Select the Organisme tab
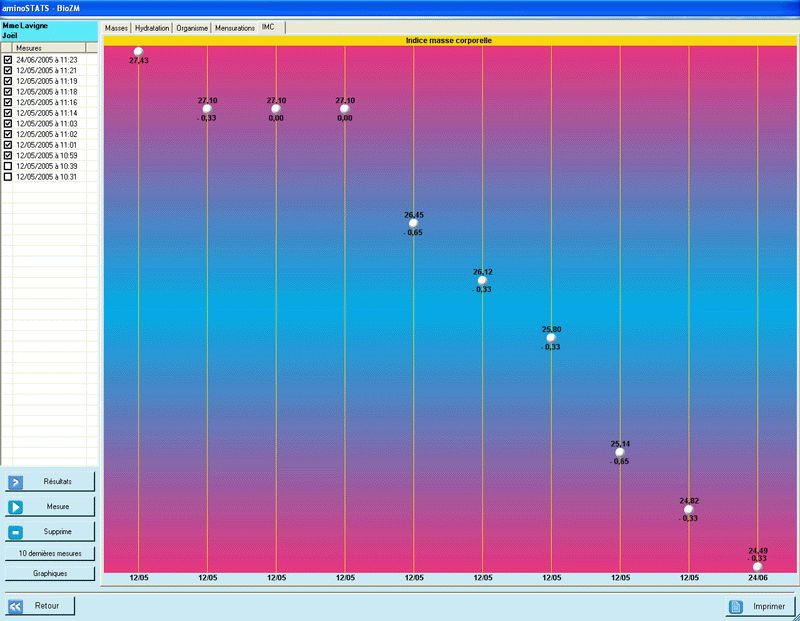The image size is (800, 621). (192, 28)
